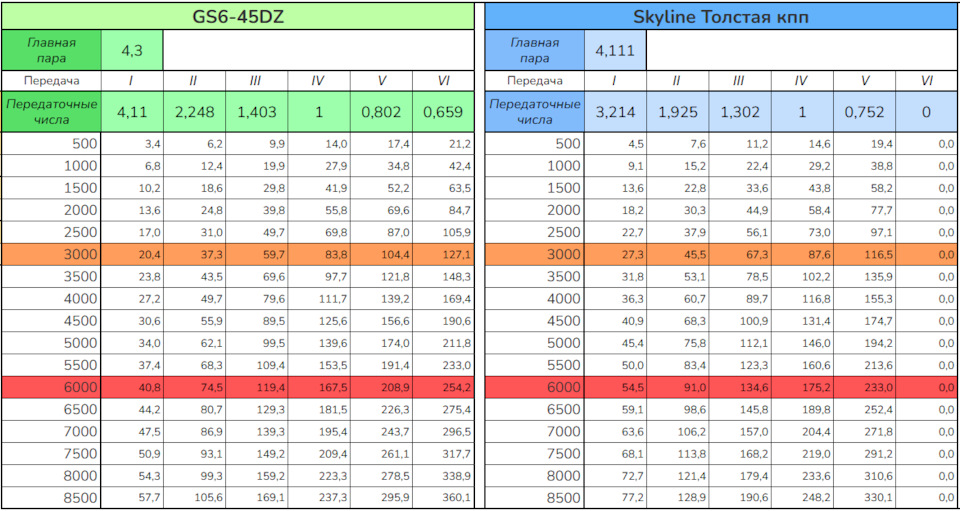Click gear V header in Skyline table

pyautogui.click(x=864, y=81)
